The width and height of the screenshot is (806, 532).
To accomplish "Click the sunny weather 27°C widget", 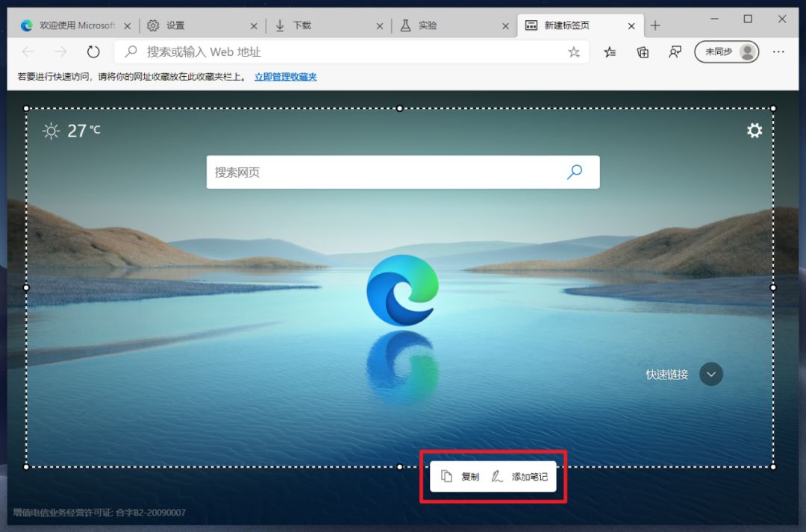I will (x=72, y=131).
